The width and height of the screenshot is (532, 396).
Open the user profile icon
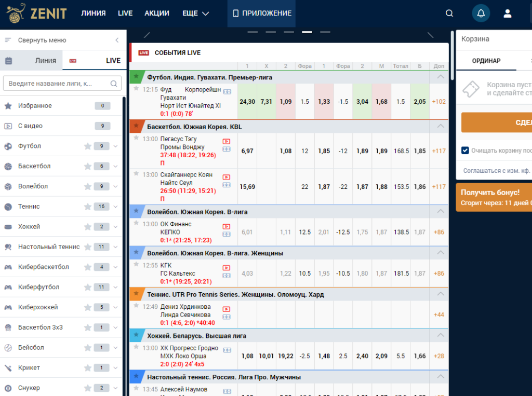click(x=507, y=13)
